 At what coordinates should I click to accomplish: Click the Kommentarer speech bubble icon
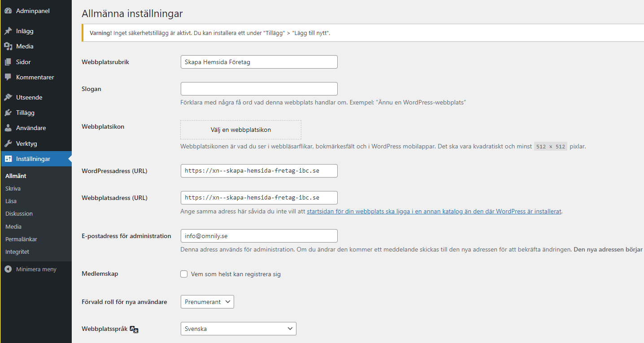pos(8,77)
